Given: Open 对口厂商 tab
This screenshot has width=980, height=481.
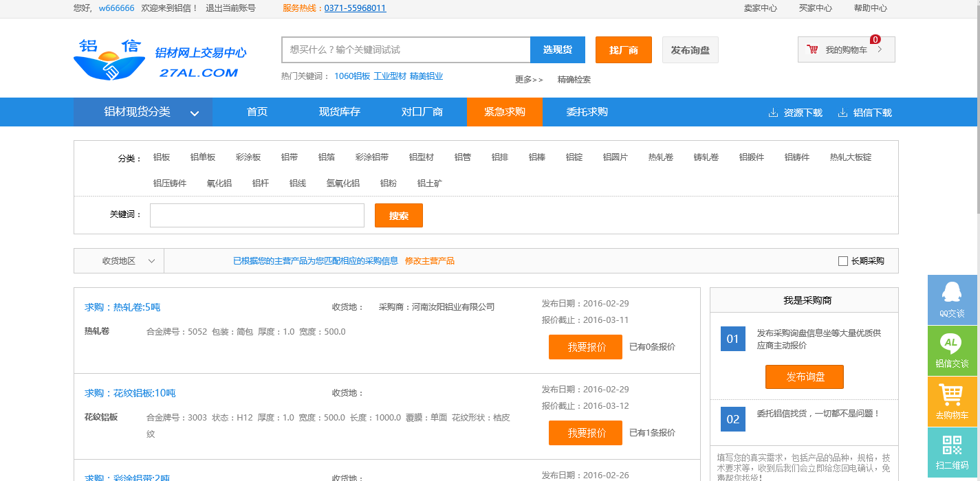Looking at the screenshot, I should click(x=422, y=112).
